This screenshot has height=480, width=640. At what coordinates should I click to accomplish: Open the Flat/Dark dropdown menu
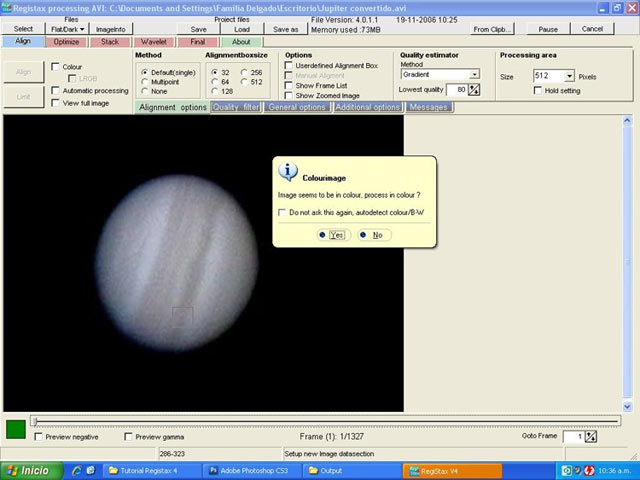click(69, 29)
